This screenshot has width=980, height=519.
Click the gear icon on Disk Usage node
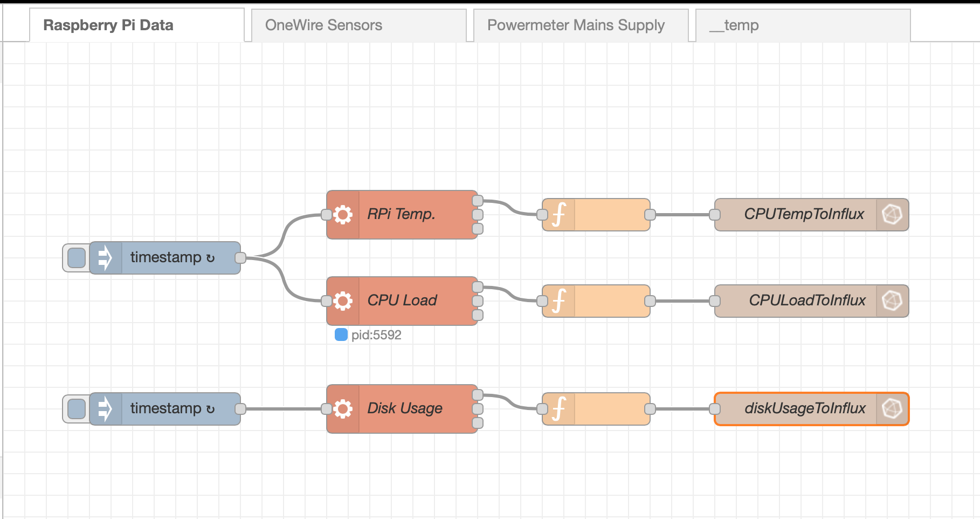click(343, 409)
